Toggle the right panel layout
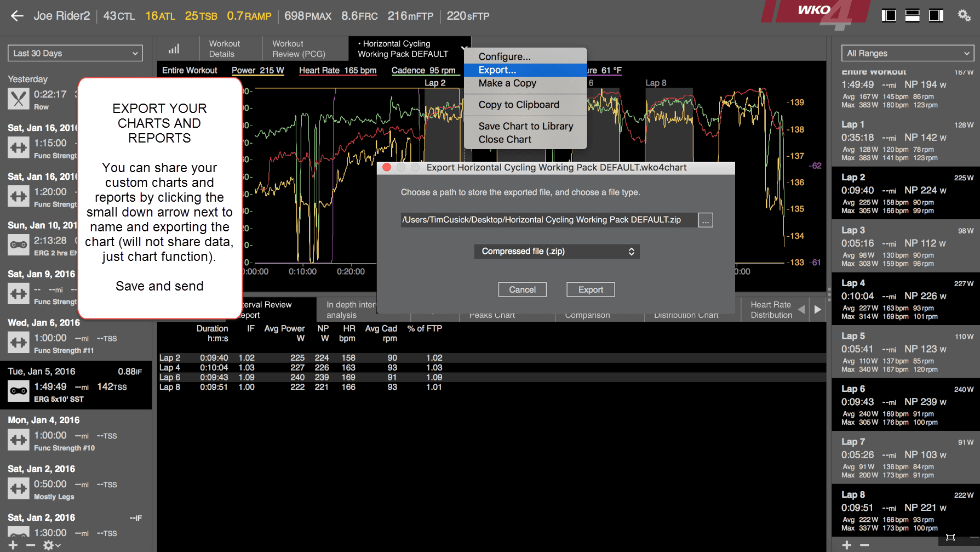This screenshot has height=552, width=980. click(936, 15)
